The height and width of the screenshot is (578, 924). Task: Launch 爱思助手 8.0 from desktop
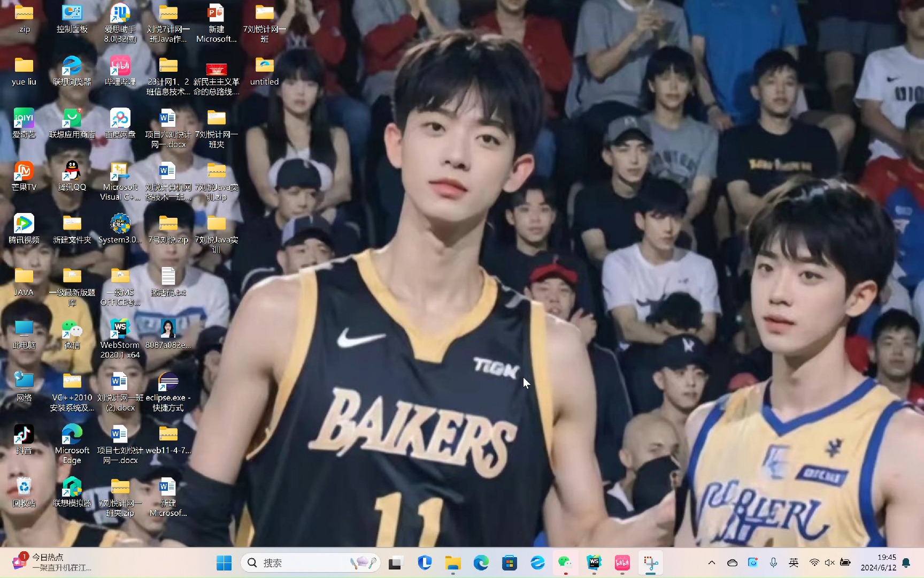(x=120, y=24)
